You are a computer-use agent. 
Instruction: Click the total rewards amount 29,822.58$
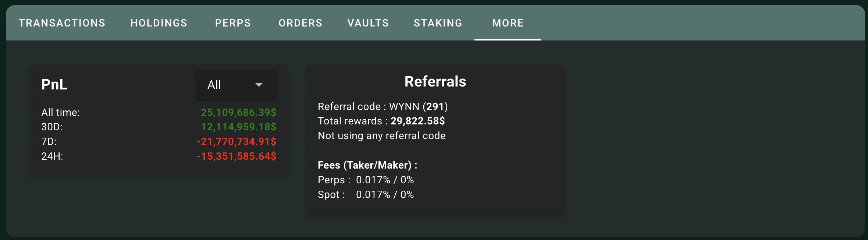tap(417, 121)
